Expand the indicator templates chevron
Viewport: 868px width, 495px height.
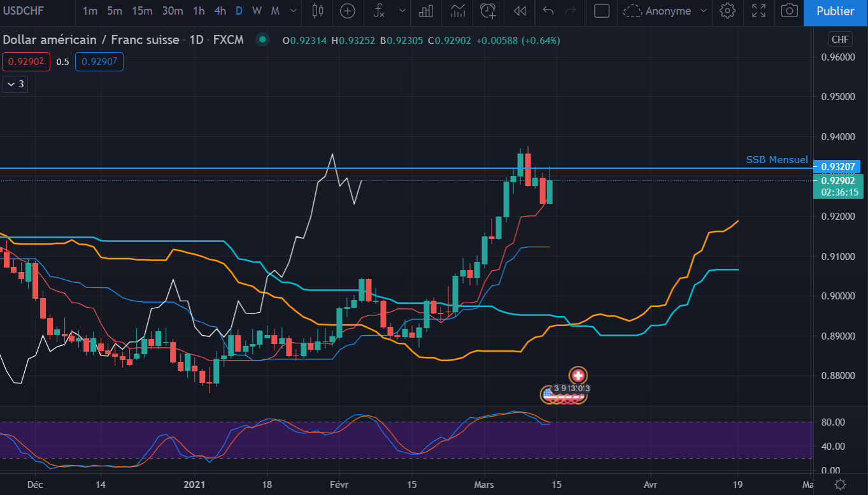(x=402, y=11)
